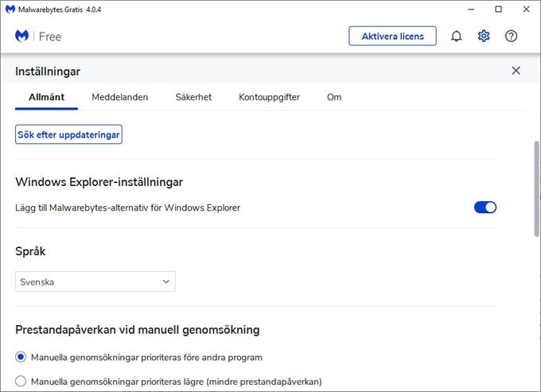Click the Malwarebytes logo next to Free
541x392 pixels.
coord(21,36)
